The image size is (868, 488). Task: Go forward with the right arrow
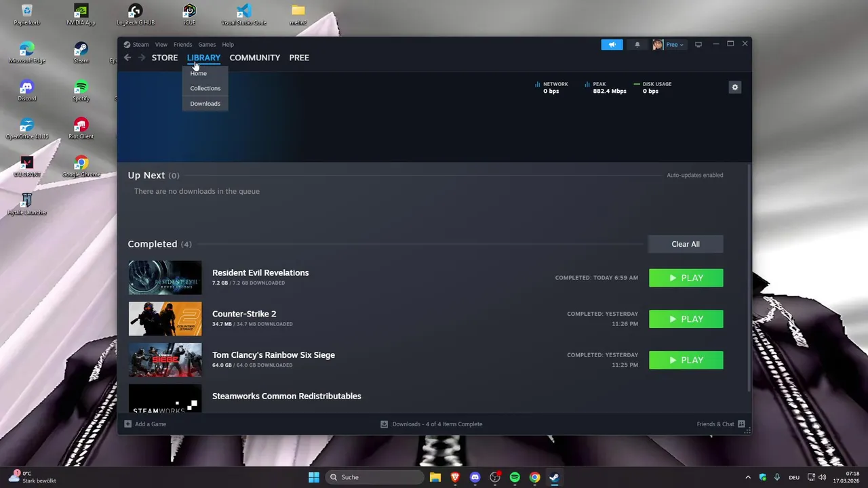point(142,58)
